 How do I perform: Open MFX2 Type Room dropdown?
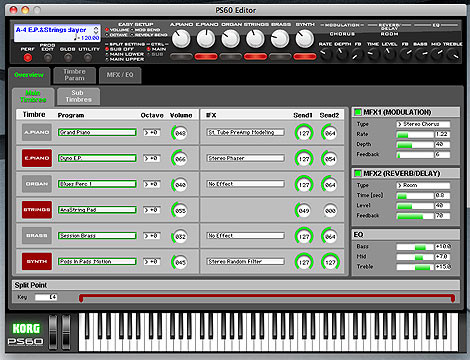click(x=423, y=185)
